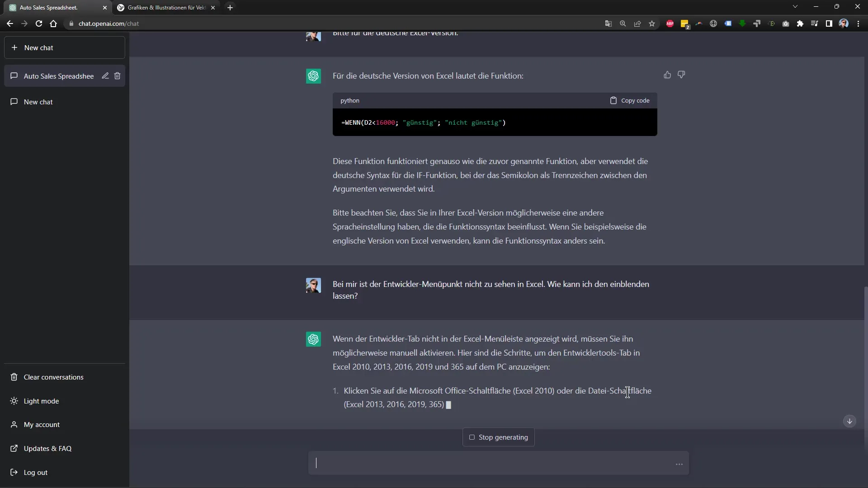Toggle the browser side panel
Viewport: 868px width, 488px height.
click(829, 23)
